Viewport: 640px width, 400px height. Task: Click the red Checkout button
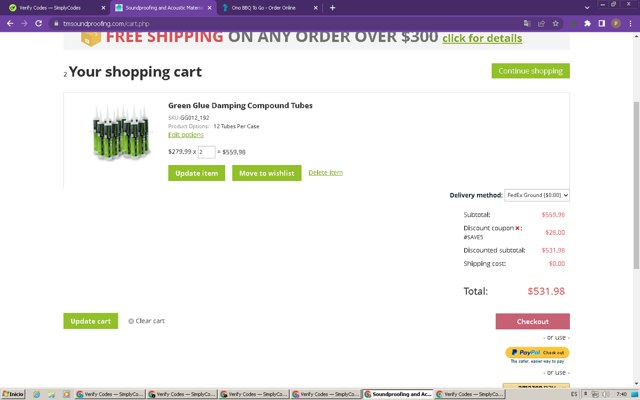point(533,321)
